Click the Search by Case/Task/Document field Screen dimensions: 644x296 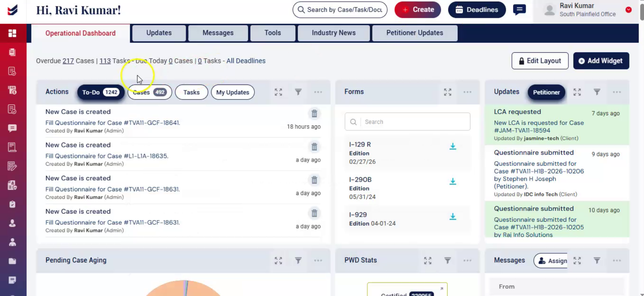click(x=340, y=10)
